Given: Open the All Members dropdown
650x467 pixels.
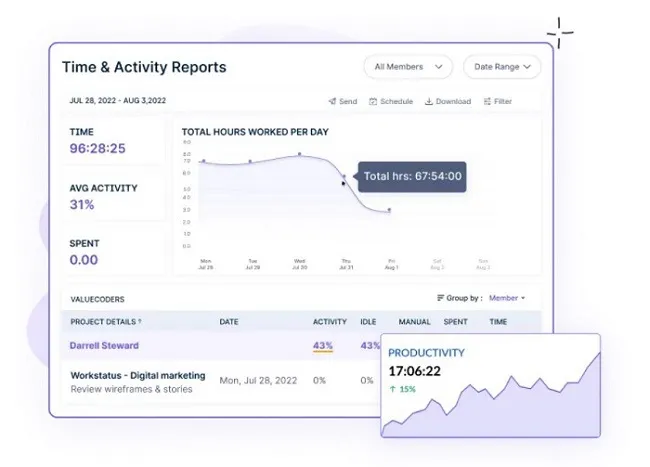Looking at the screenshot, I should tap(408, 67).
